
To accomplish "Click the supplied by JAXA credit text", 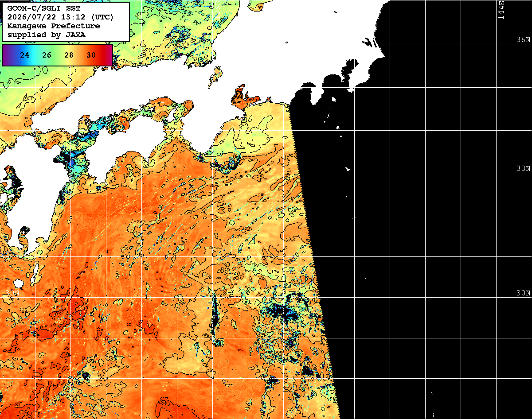I will coord(47,35).
